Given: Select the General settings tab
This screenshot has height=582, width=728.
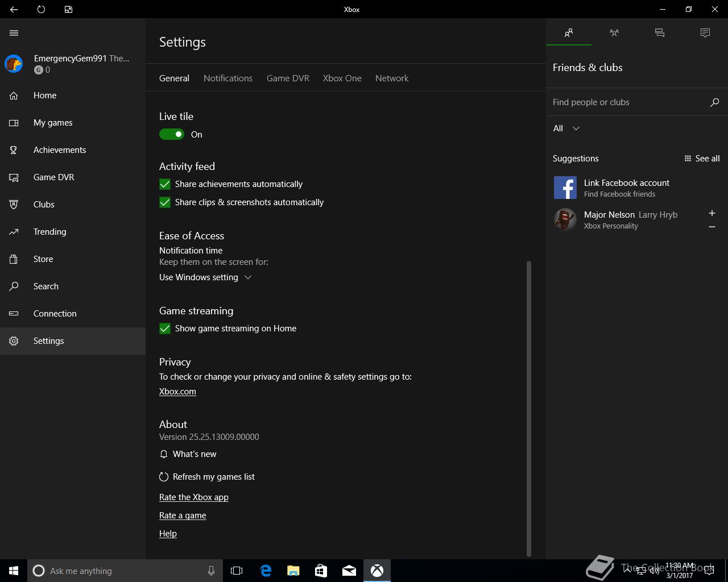Looking at the screenshot, I should [174, 78].
